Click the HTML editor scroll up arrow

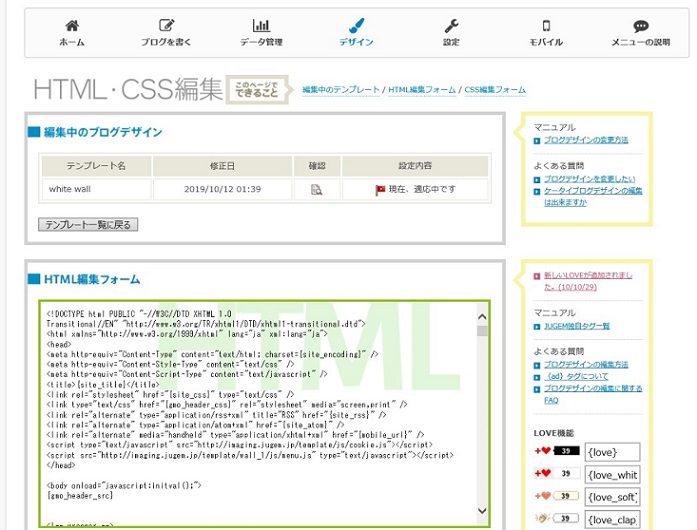pos(482,317)
